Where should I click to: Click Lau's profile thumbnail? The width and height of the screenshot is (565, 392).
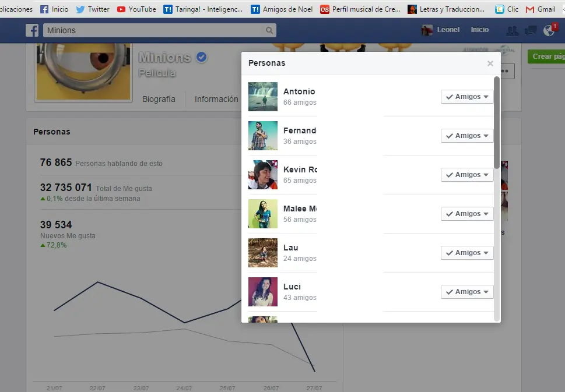263,253
